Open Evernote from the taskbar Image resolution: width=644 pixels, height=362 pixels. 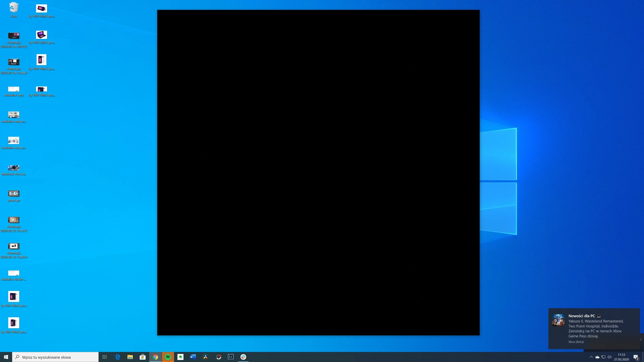click(180, 357)
